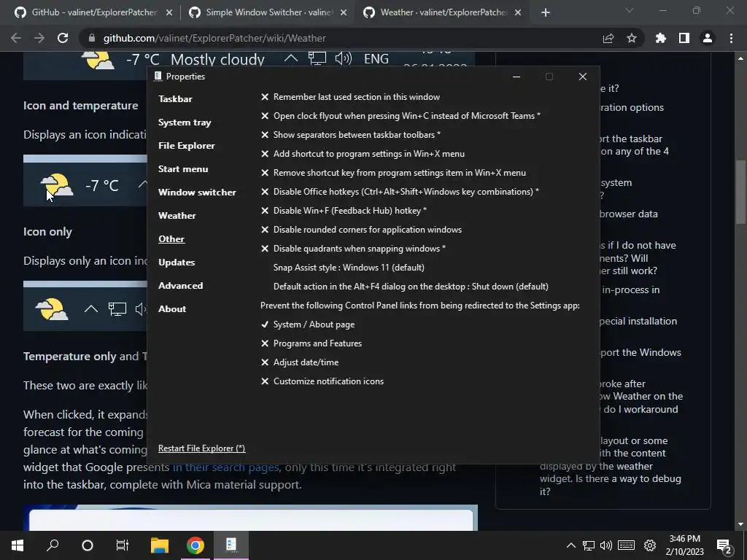Viewport: 747px width, 560px height.
Task: Open Chrome three-dot menu
Action: 731,38
